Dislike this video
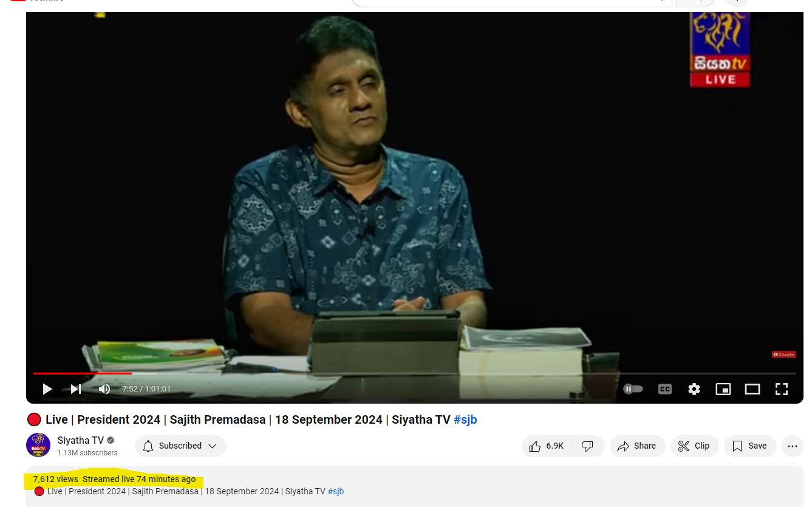Viewport: 812px width, 507px height. tap(588, 446)
